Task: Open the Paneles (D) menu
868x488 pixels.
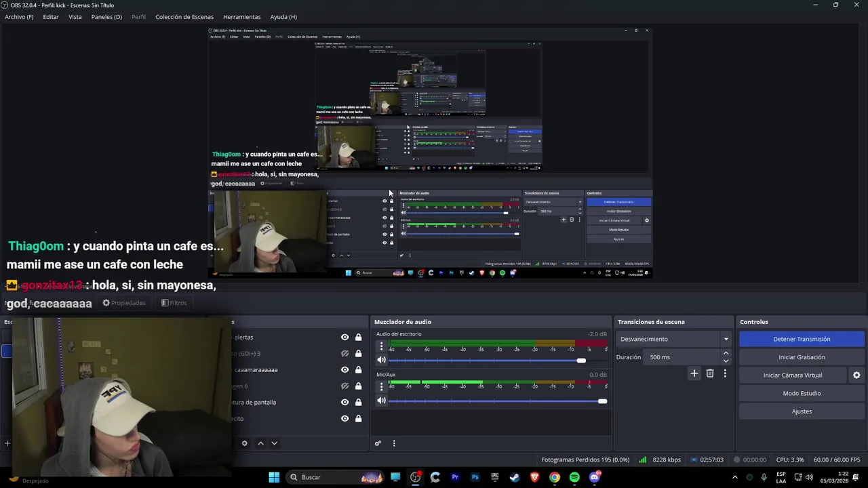Action: click(x=106, y=17)
